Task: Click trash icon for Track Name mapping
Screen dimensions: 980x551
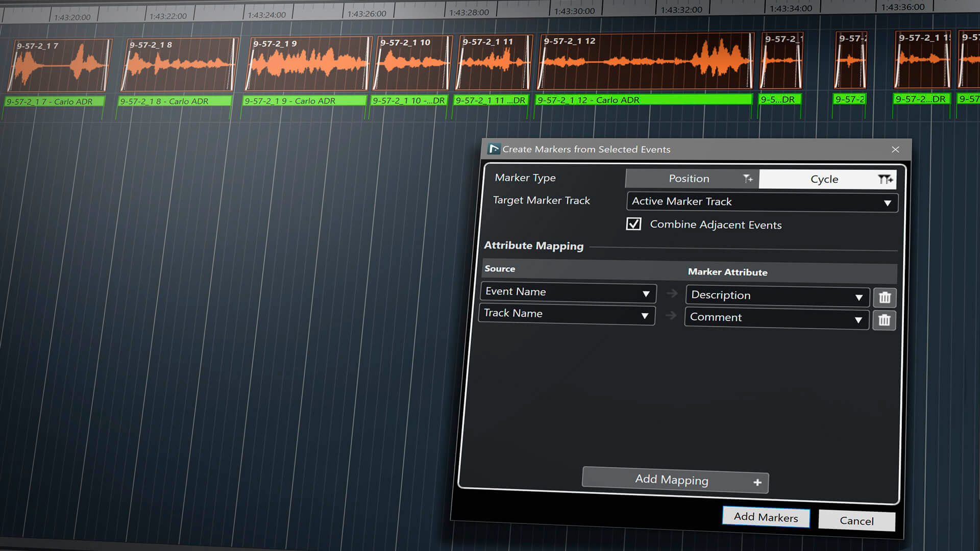Action: [884, 320]
